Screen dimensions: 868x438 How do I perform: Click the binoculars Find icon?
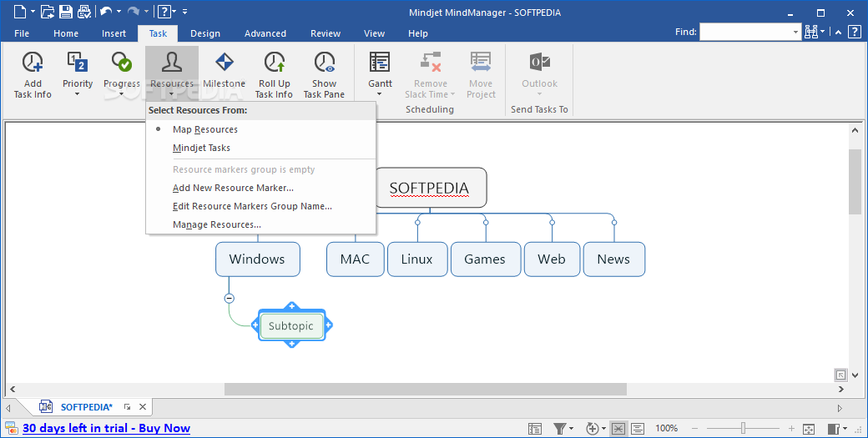click(811, 32)
